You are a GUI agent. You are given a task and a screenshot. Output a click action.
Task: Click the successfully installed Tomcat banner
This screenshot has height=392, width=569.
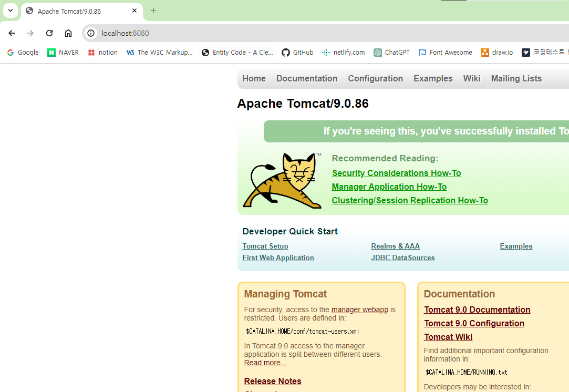tap(416, 131)
